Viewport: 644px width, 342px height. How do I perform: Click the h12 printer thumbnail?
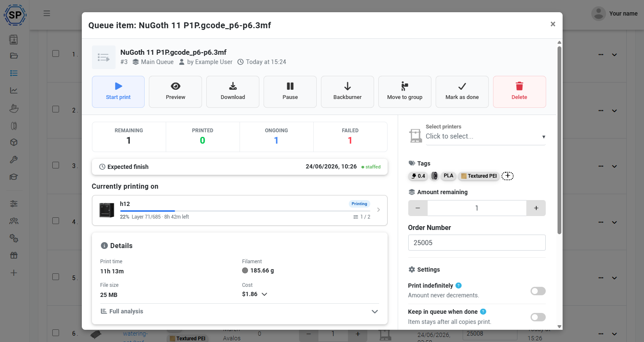coord(107,210)
